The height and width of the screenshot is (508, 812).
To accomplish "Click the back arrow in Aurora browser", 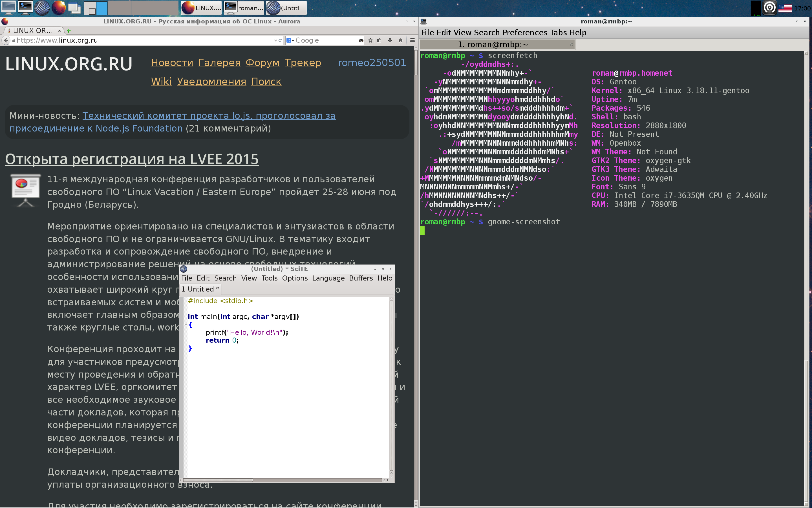I will [6, 40].
